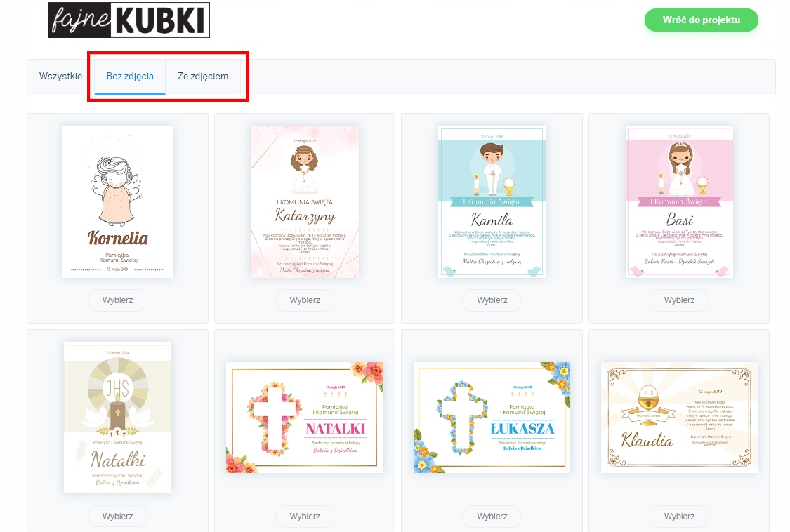Click Wybierz beneath the Basi template
The image size is (790, 532).
(x=679, y=300)
